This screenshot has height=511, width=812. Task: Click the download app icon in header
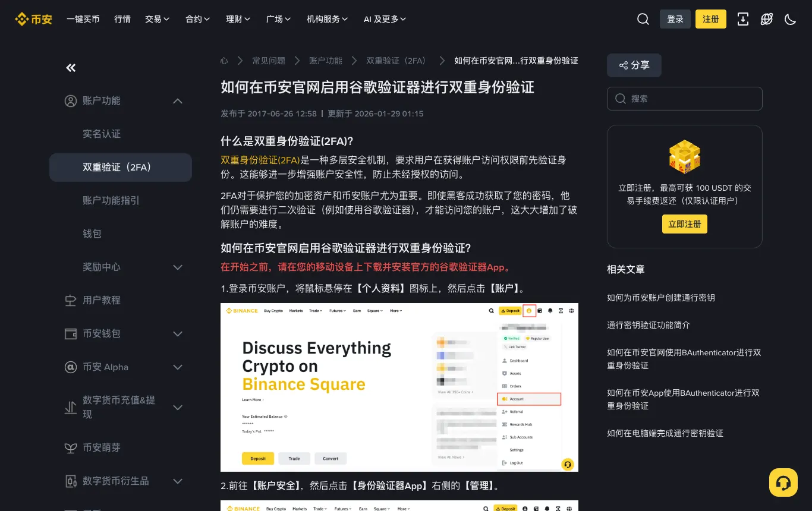[x=742, y=19]
